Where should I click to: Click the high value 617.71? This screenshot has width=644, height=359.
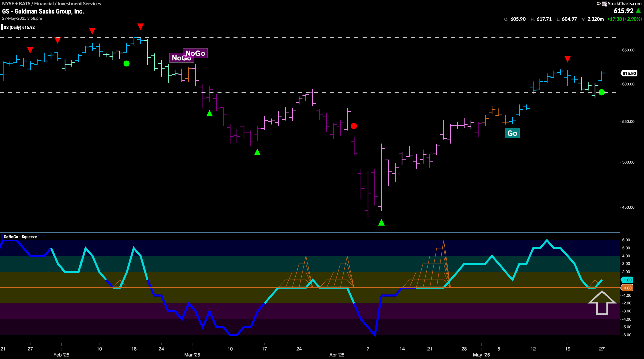point(544,19)
